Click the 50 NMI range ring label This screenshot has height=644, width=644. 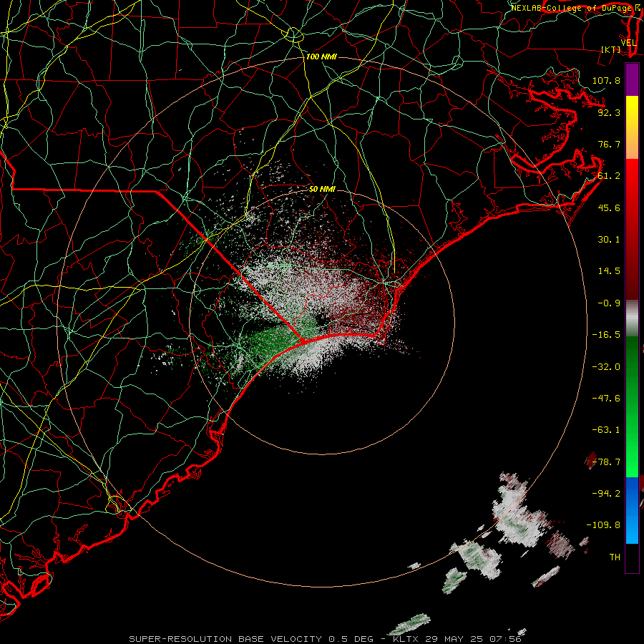323,190
